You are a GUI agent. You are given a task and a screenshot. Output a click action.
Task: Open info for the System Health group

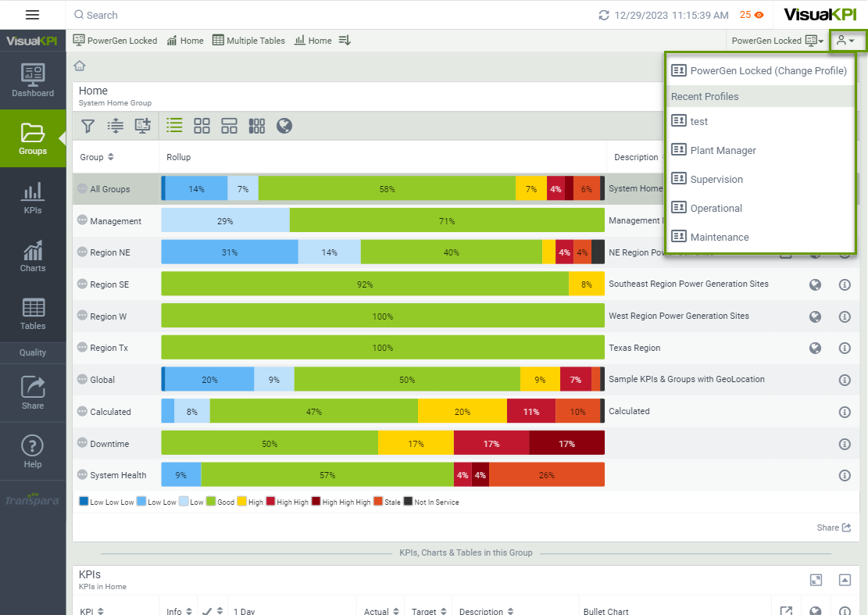click(x=845, y=475)
